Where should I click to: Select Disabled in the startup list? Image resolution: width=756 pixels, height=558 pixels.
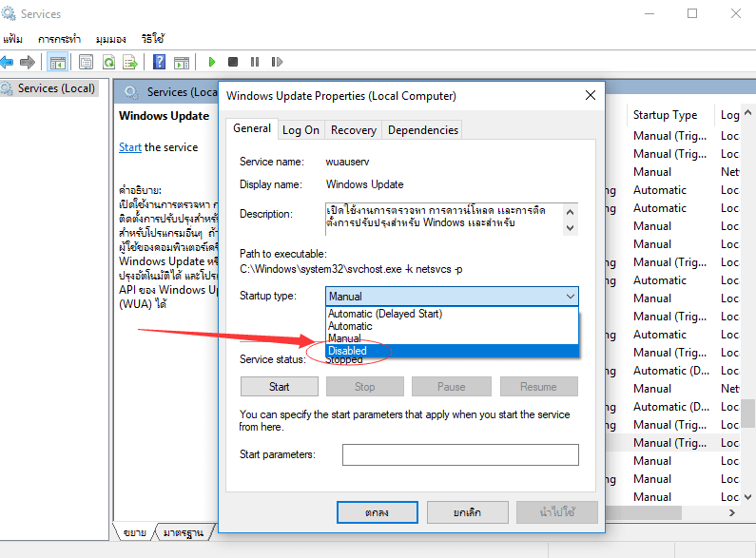452,351
